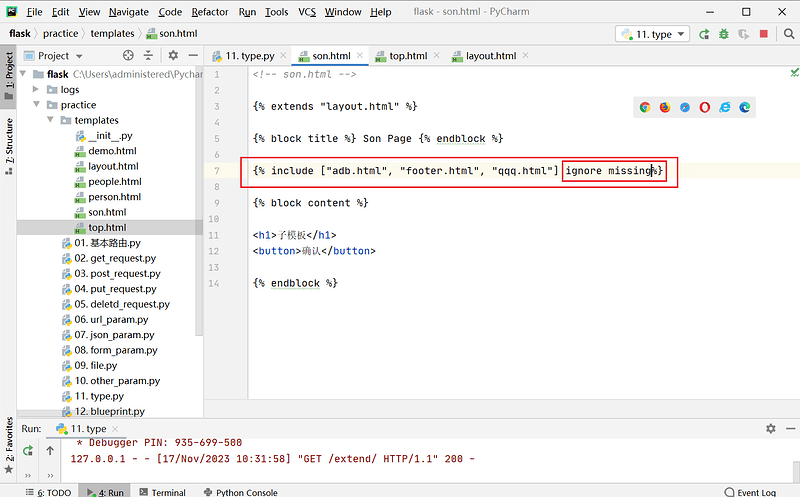Open the Terminal tool window

tap(163, 492)
